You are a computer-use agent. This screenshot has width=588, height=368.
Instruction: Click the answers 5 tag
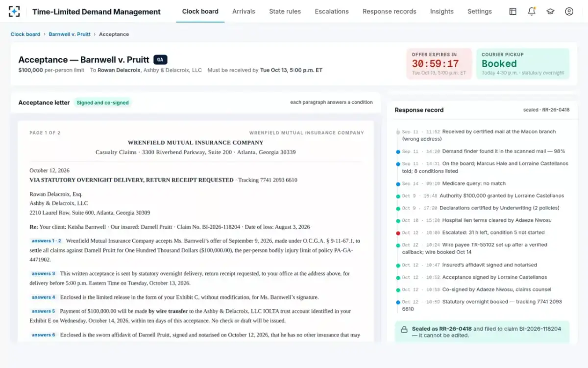(44, 311)
